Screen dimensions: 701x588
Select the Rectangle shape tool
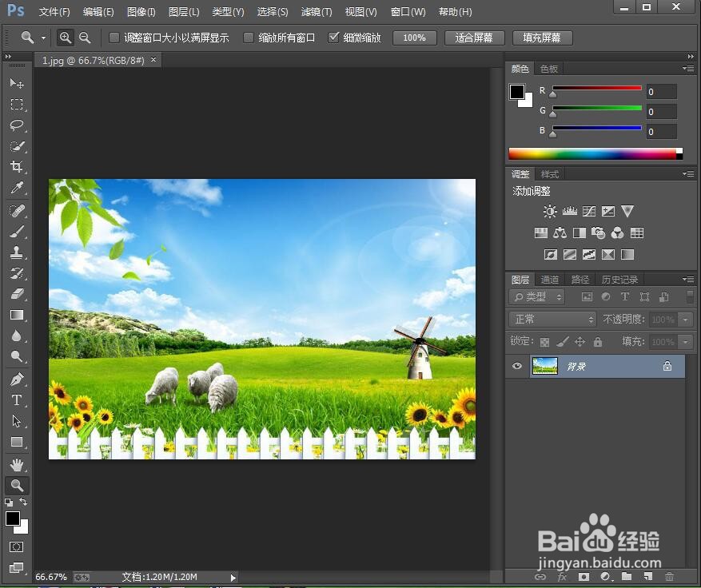coord(17,442)
